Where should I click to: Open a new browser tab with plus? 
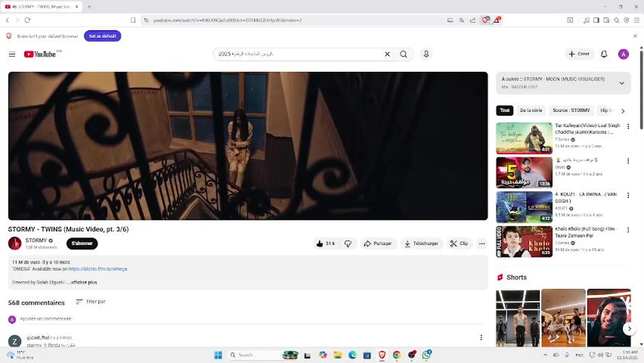coord(89,7)
